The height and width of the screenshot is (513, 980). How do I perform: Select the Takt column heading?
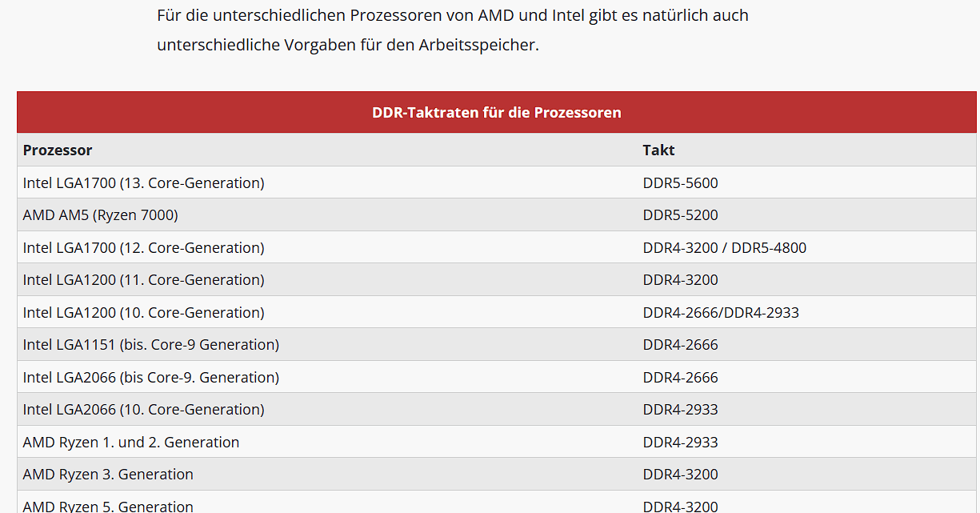pos(658,150)
